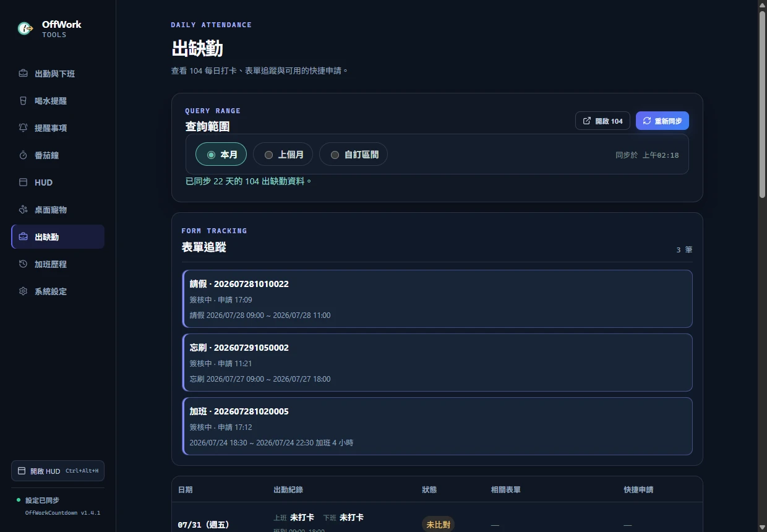Click the briefcase icon beside 出勤與下班
This screenshot has height=532, width=767.
23,74
